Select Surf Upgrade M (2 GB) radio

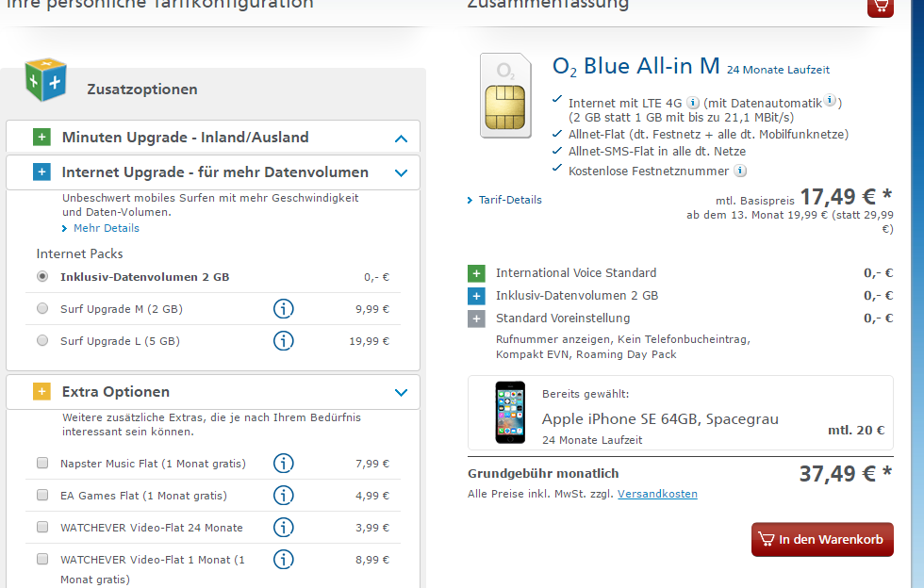(x=42, y=308)
